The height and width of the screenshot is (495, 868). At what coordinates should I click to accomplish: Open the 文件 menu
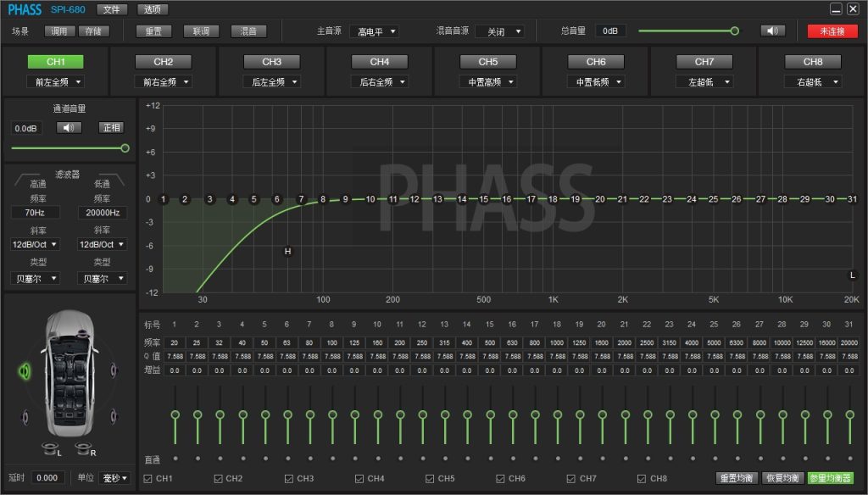[112, 9]
